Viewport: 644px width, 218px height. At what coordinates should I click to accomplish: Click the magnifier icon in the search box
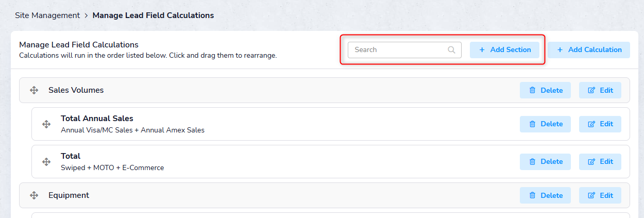pyautogui.click(x=451, y=50)
